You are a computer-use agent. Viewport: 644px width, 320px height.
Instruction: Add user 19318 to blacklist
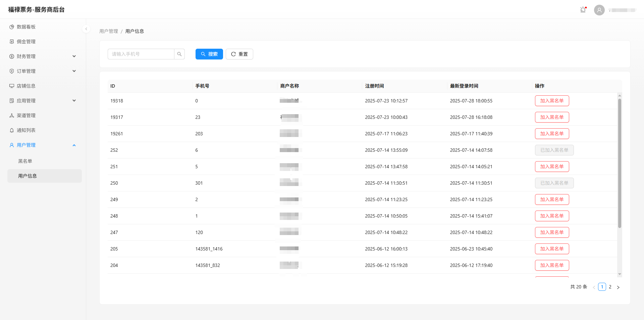tap(552, 101)
